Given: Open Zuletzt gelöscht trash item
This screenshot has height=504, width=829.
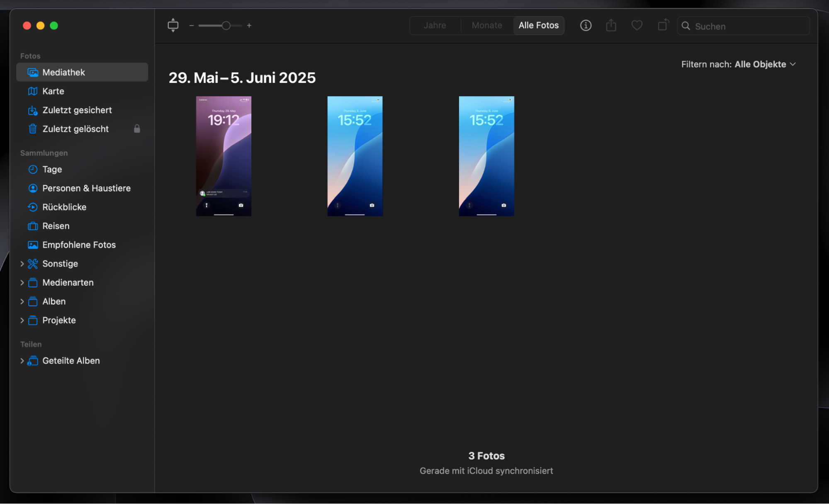Looking at the screenshot, I should pos(75,129).
